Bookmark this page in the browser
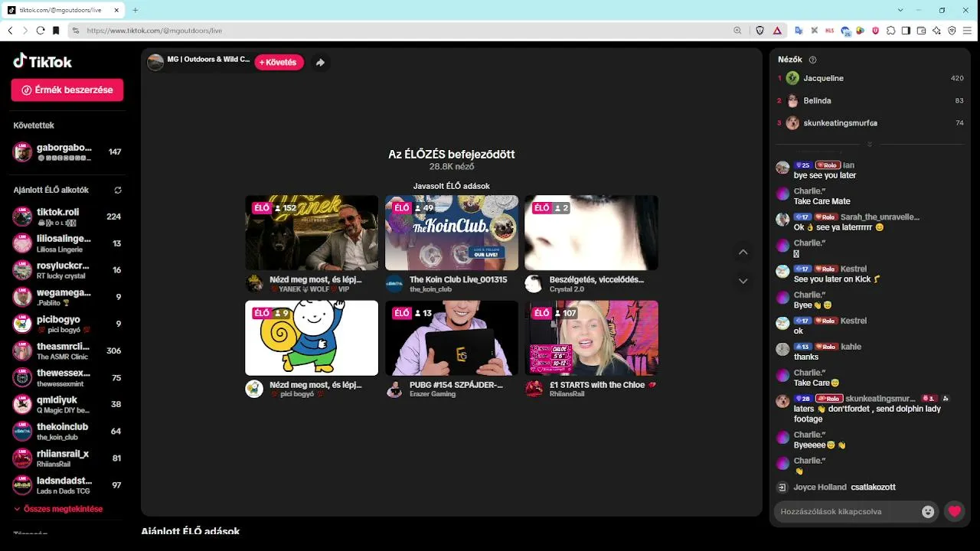 [56, 31]
